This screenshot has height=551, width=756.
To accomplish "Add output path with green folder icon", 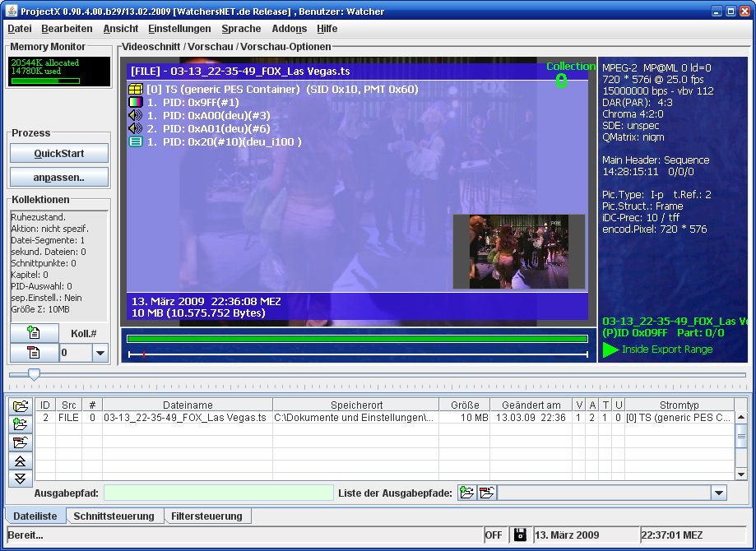I will (466, 493).
